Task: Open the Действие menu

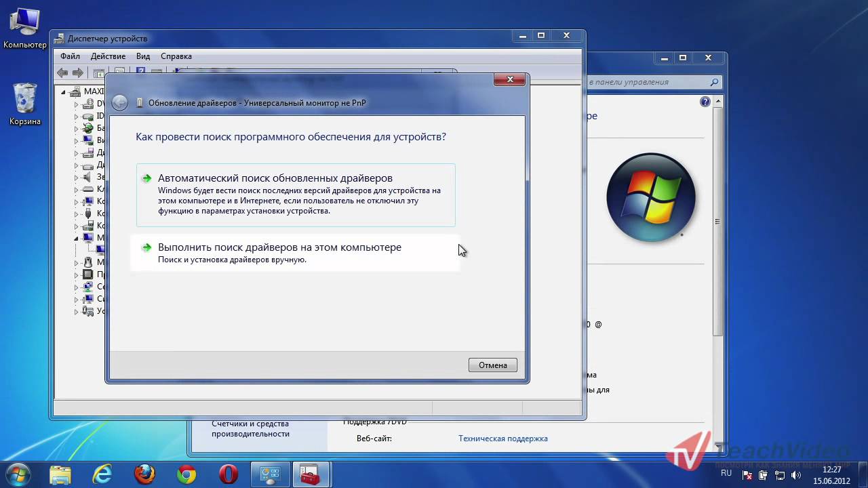Action: pyautogui.click(x=108, y=56)
